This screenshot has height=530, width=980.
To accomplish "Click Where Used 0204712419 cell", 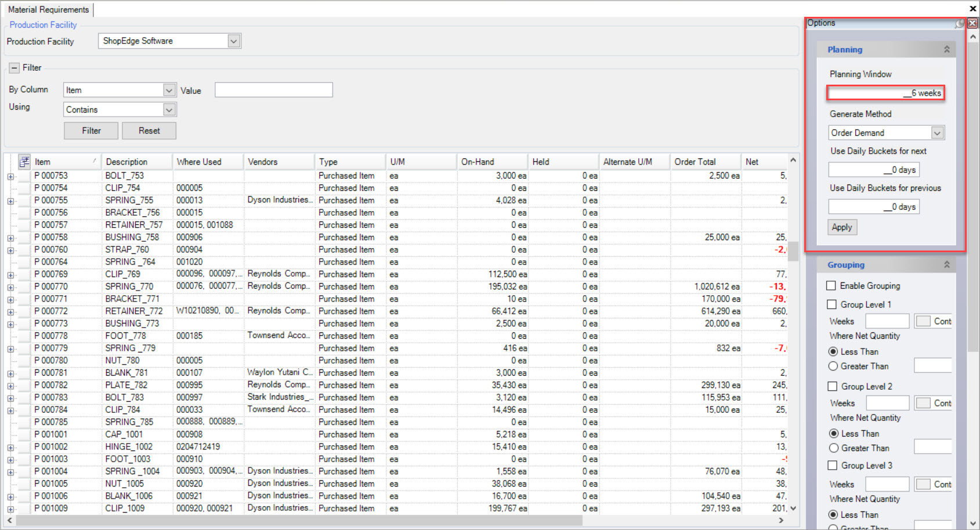I will pos(208,447).
